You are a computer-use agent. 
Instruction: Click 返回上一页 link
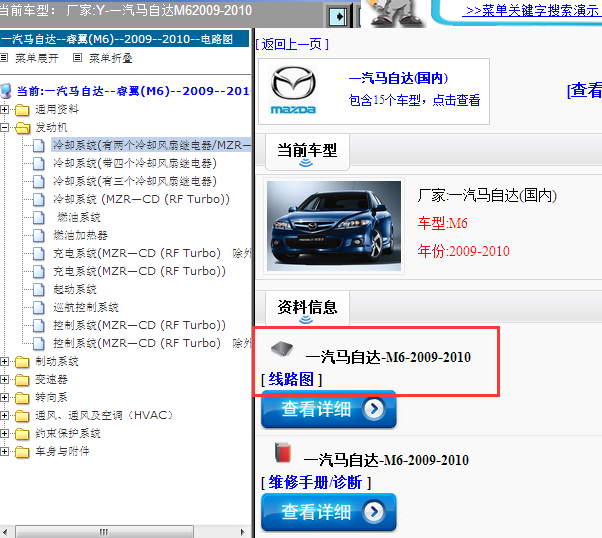pyautogui.click(x=292, y=45)
